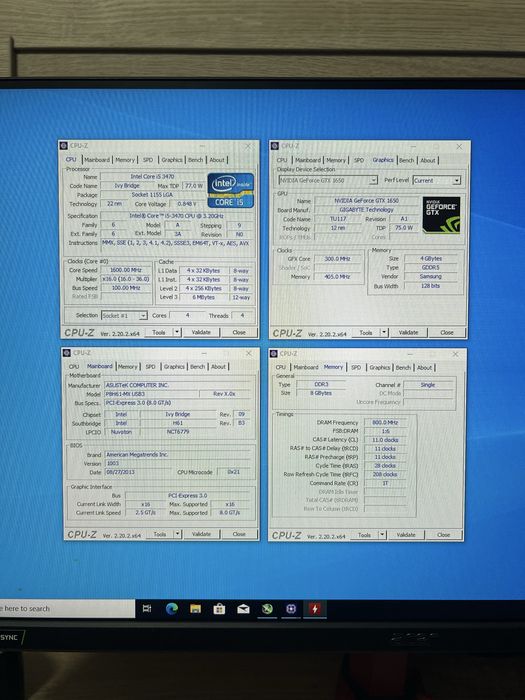Open the Display Device Selection dropdown showing GTX 1650

tap(328, 180)
